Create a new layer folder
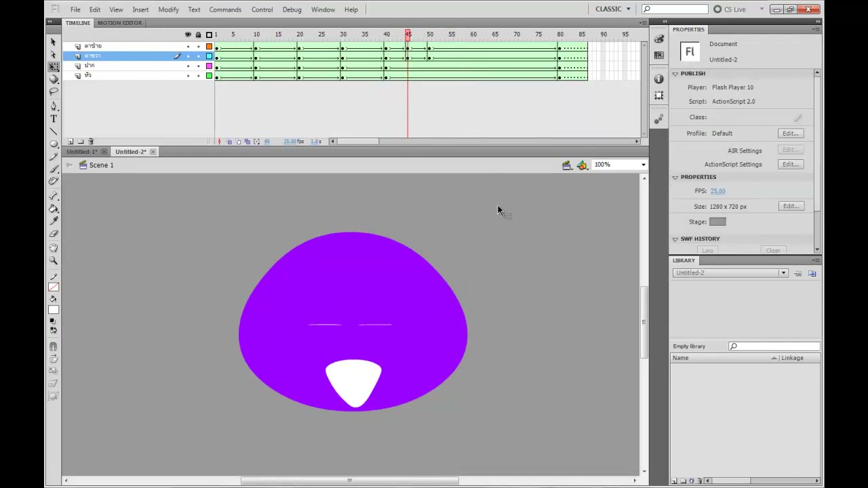The height and width of the screenshot is (488, 868). click(x=80, y=142)
